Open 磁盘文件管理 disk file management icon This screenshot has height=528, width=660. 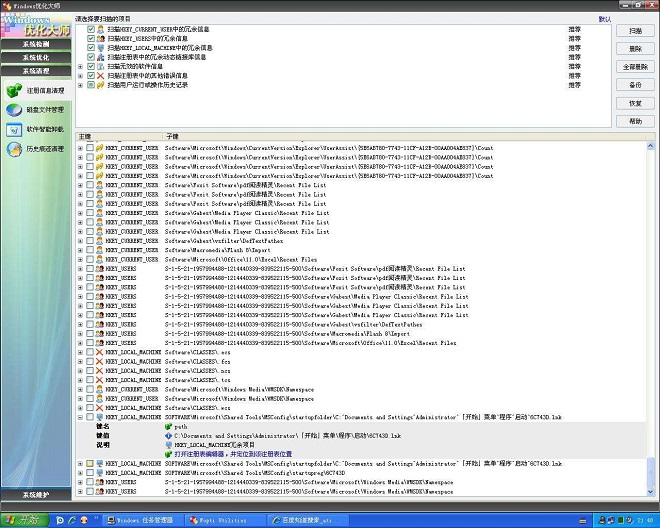coord(15,110)
